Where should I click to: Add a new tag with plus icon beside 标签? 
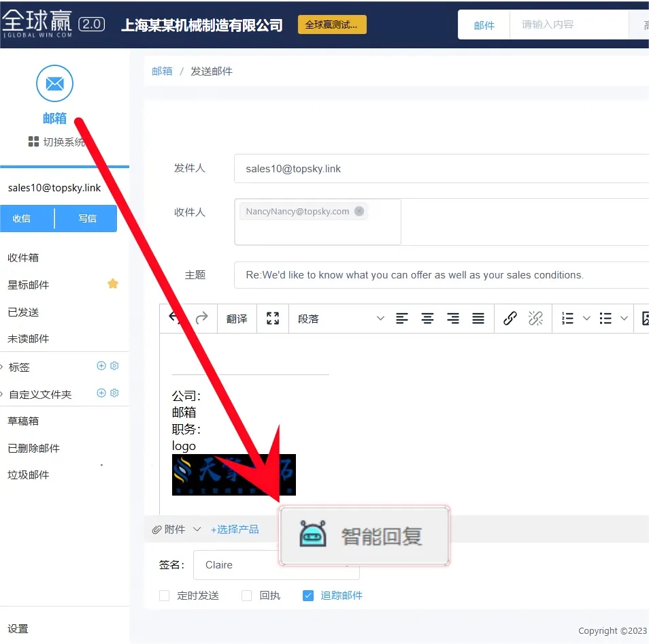click(x=101, y=366)
